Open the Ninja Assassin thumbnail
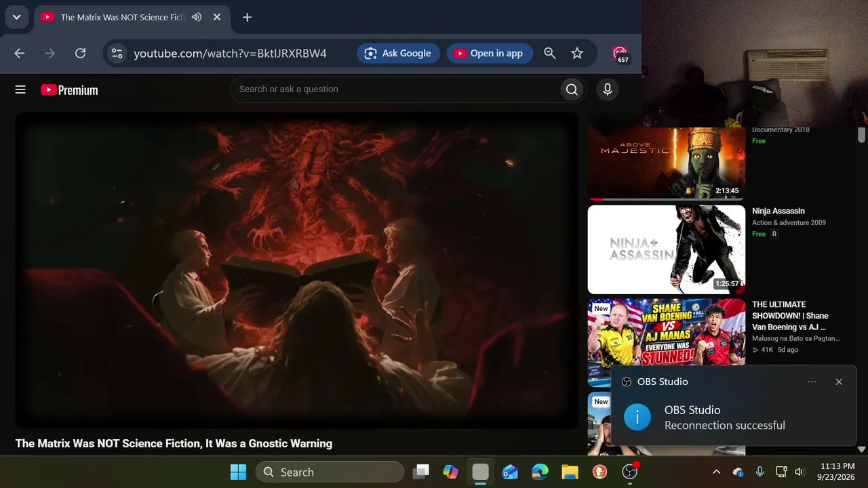The width and height of the screenshot is (868, 488). [x=667, y=249]
